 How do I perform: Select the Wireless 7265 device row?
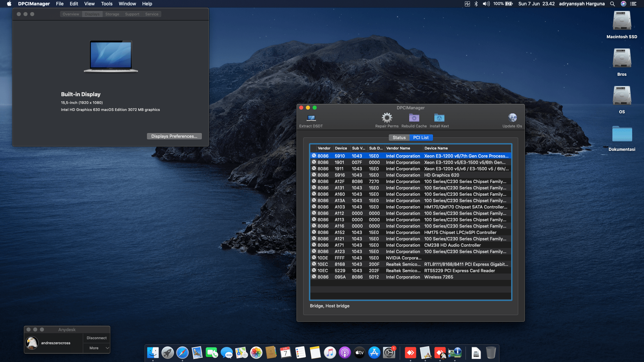click(411, 277)
